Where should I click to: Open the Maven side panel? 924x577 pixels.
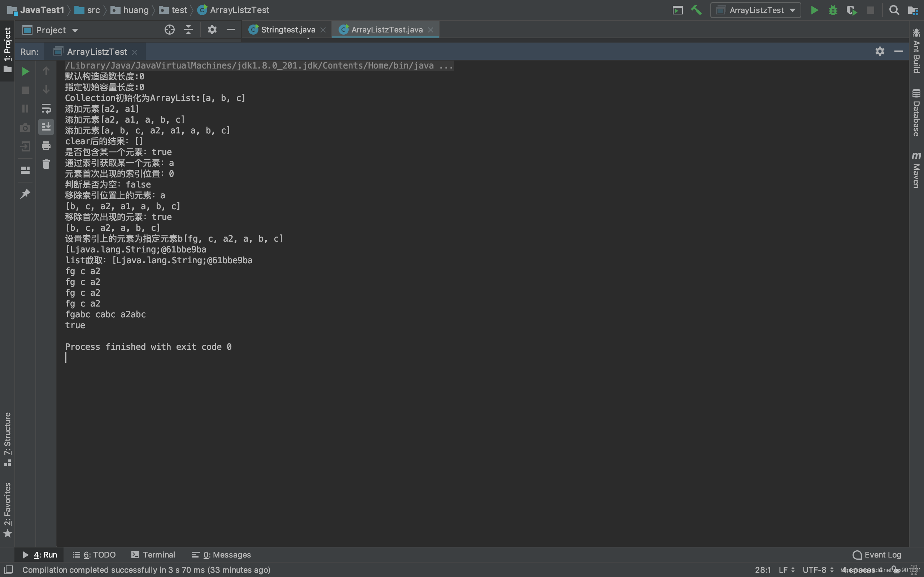[916, 170]
